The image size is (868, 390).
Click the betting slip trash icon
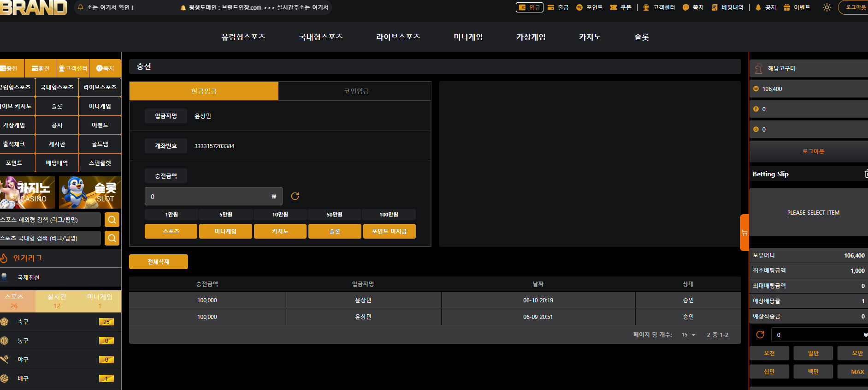tap(866, 174)
